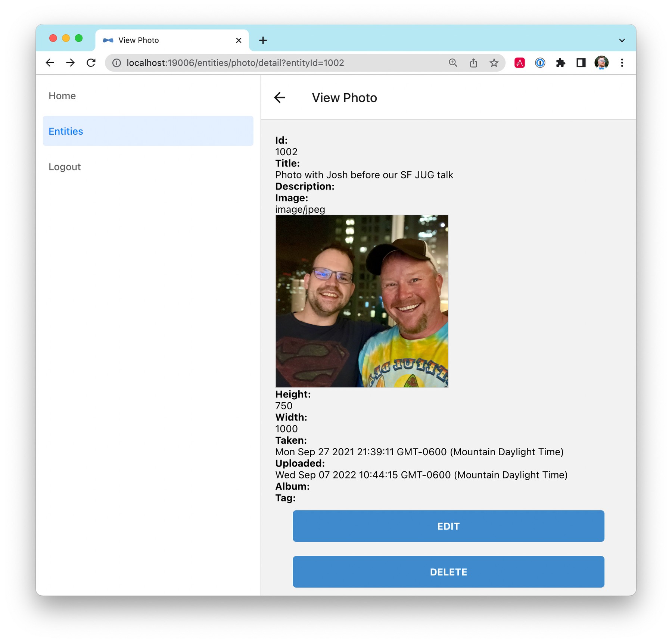Viewport: 672px width, 643px height.
Task: Open the 1Password extension icon
Action: [540, 63]
